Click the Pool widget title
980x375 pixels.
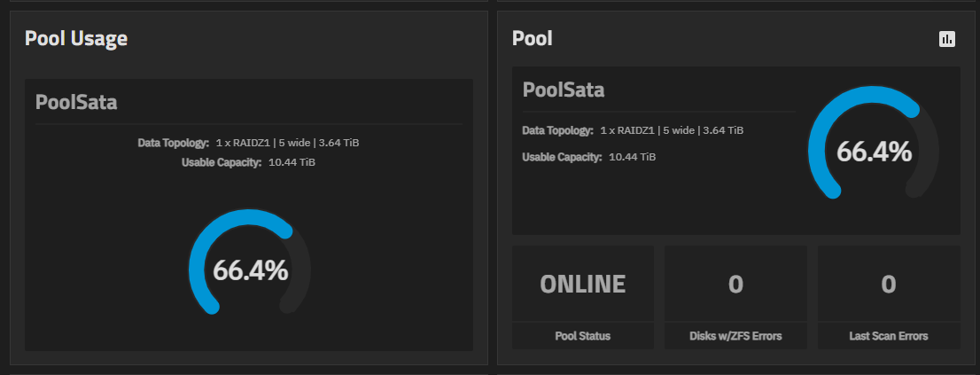point(532,39)
